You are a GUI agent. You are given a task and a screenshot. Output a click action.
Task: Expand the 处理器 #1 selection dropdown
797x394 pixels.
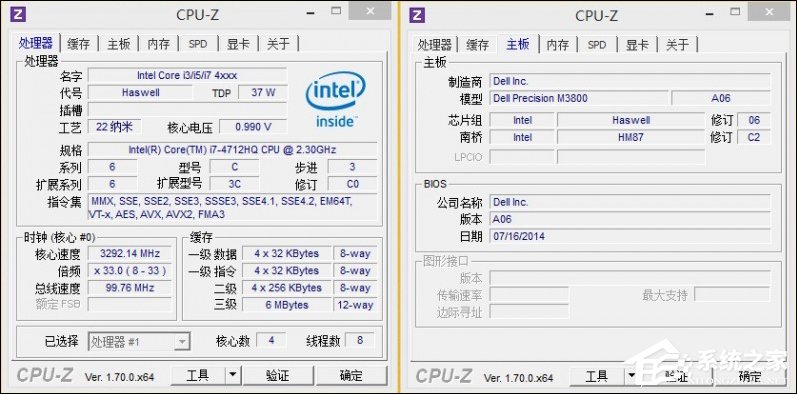click(181, 342)
